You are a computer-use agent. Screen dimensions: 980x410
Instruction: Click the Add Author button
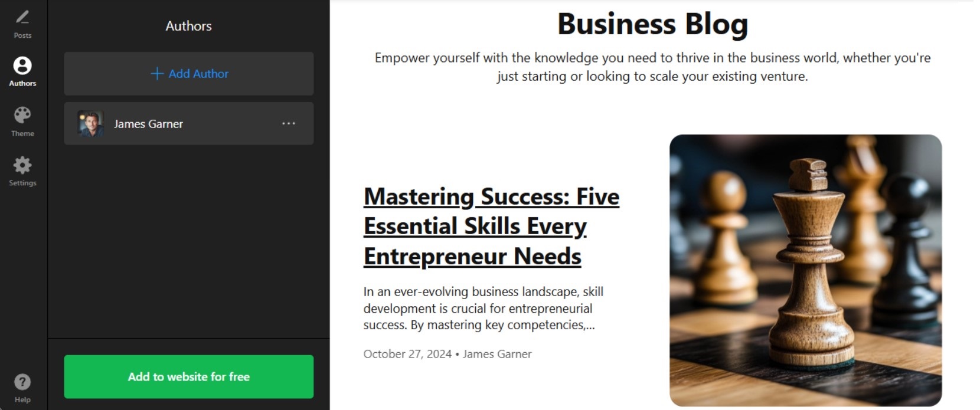[x=188, y=74]
